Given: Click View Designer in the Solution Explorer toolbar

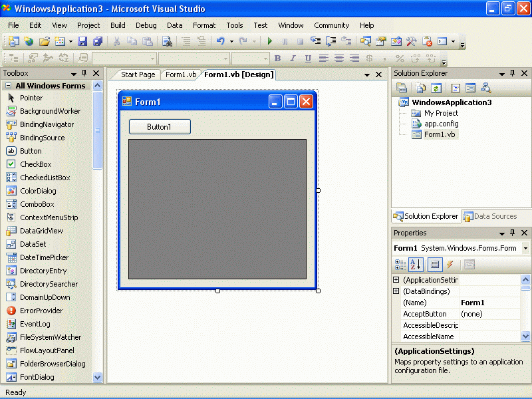Looking at the screenshot, I should point(470,88).
